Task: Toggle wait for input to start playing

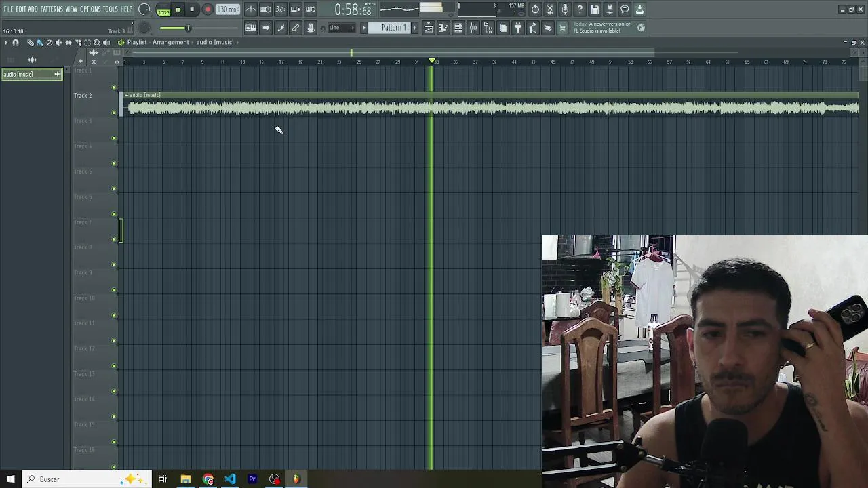Action: 266,9
